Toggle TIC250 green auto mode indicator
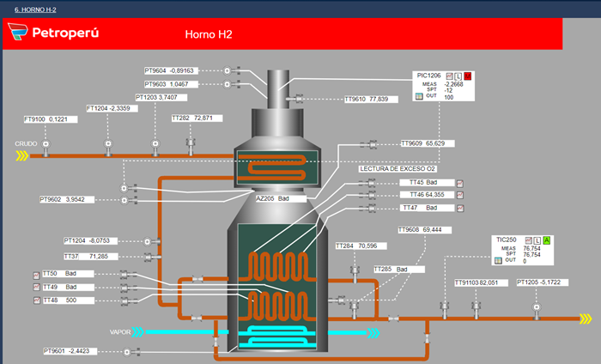Viewport: 601px width, 364px height. point(546,240)
